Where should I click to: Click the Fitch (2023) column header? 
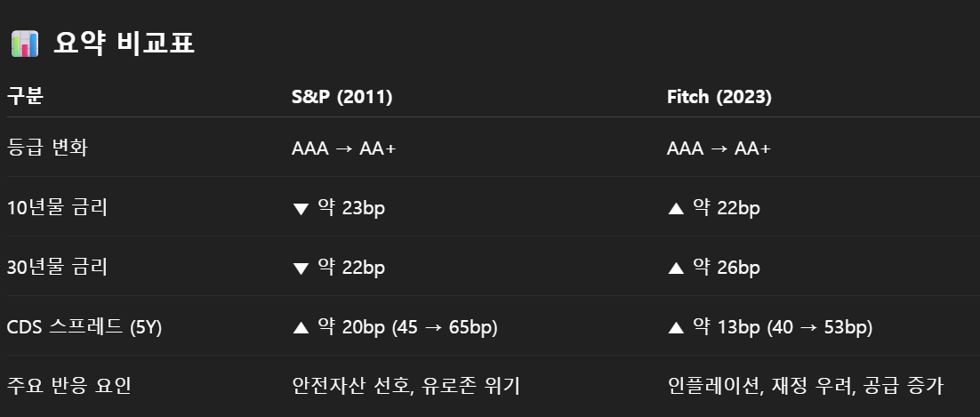pos(719,97)
